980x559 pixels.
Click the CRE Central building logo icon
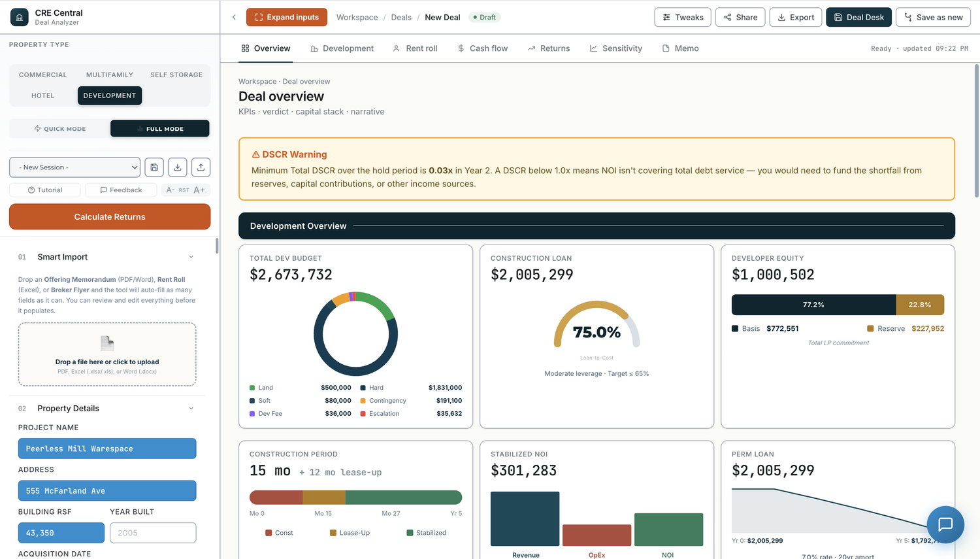(x=20, y=17)
